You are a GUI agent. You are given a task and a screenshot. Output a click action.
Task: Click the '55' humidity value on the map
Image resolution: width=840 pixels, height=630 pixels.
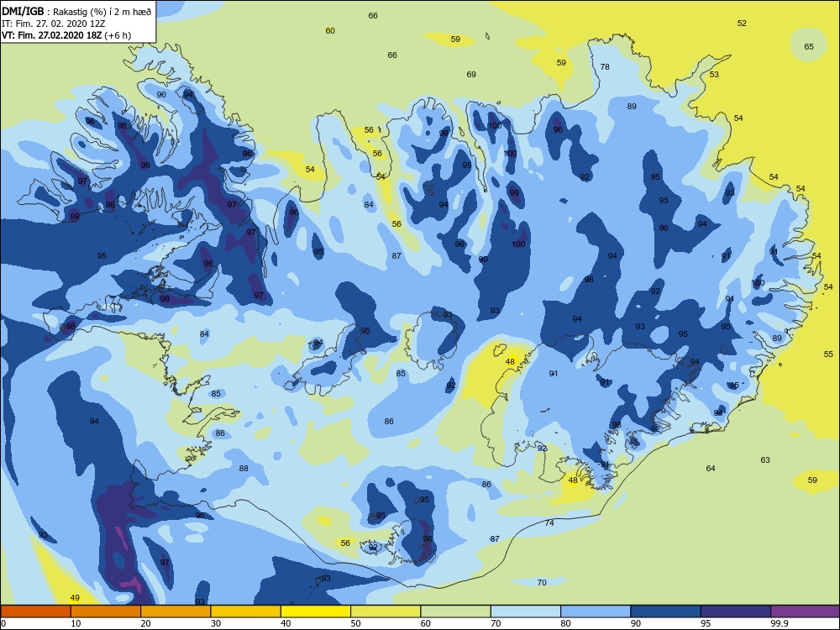click(828, 354)
